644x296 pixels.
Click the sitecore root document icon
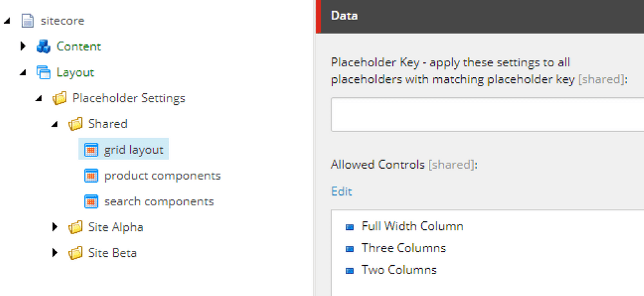pos(27,21)
